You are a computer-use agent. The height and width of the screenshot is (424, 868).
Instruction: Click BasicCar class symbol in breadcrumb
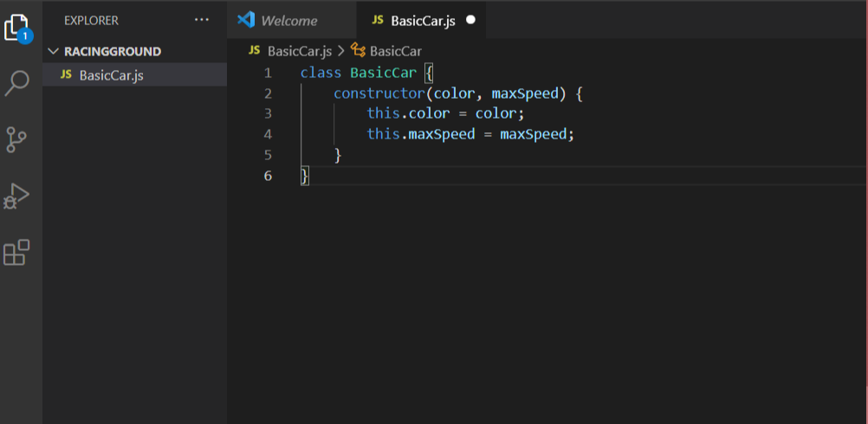click(396, 51)
